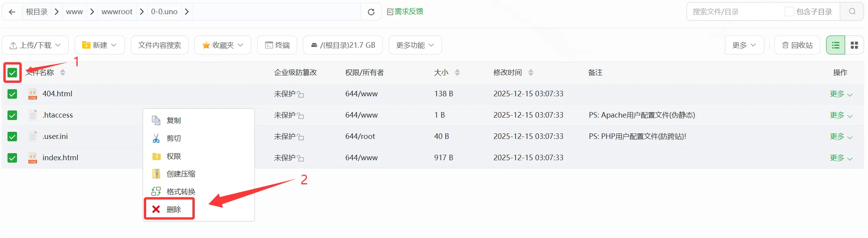Click the root disk 21.7 GB button
868x238 pixels.
point(343,45)
